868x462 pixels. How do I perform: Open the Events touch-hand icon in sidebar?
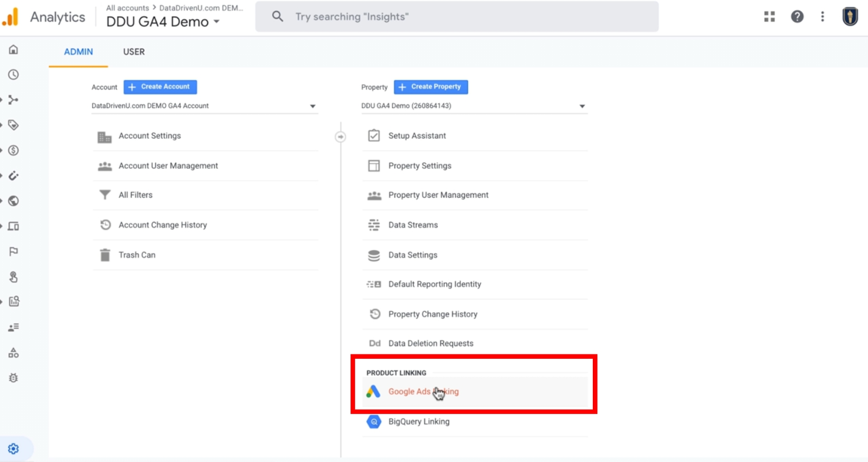[x=14, y=277]
